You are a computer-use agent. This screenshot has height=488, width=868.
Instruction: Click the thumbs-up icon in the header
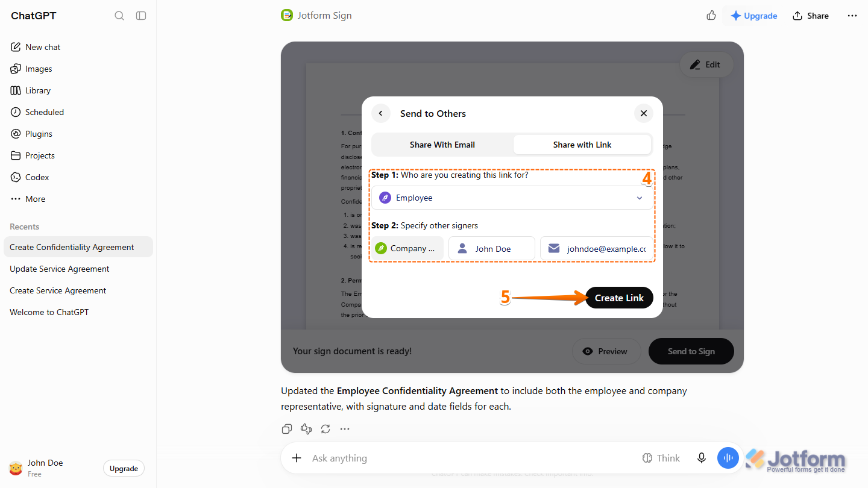click(x=711, y=16)
